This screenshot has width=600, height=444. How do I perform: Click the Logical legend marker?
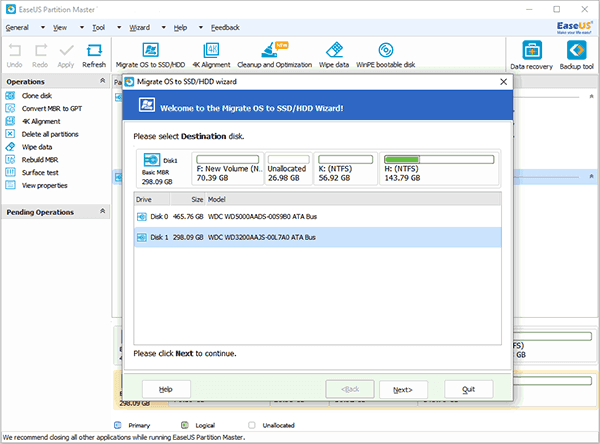[x=185, y=425]
